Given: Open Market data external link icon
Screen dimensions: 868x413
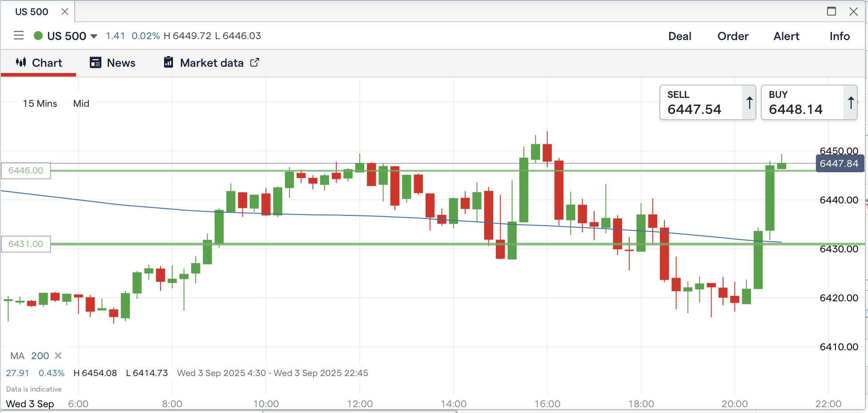Looking at the screenshot, I should [x=255, y=62].
